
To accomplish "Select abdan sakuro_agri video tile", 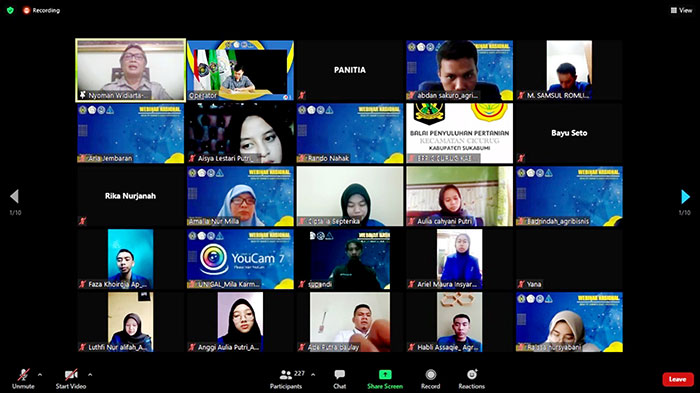I will click(459, 70).
